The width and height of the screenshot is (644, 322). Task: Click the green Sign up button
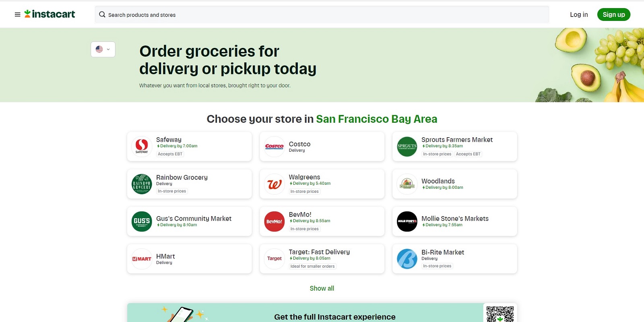point(613,14)
